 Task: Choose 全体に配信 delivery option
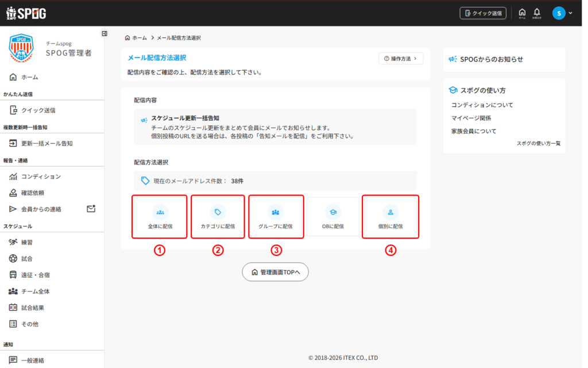click(160, 217)
